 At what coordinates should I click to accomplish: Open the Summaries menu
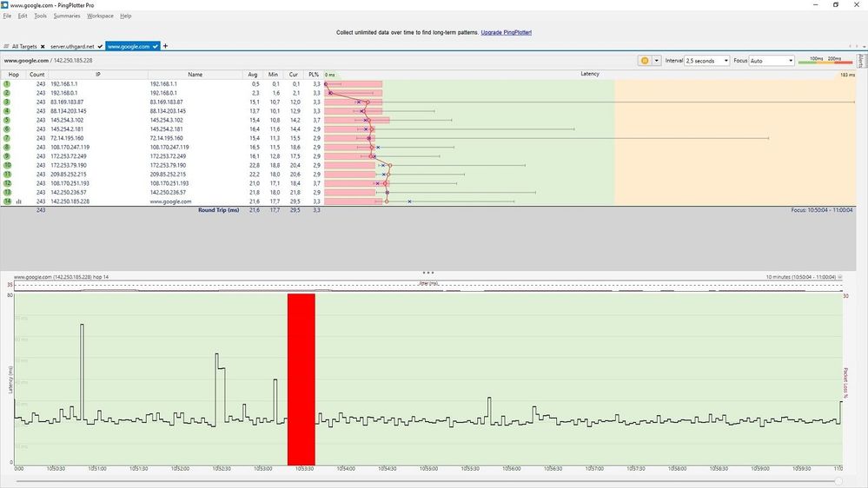coord(67,16)
